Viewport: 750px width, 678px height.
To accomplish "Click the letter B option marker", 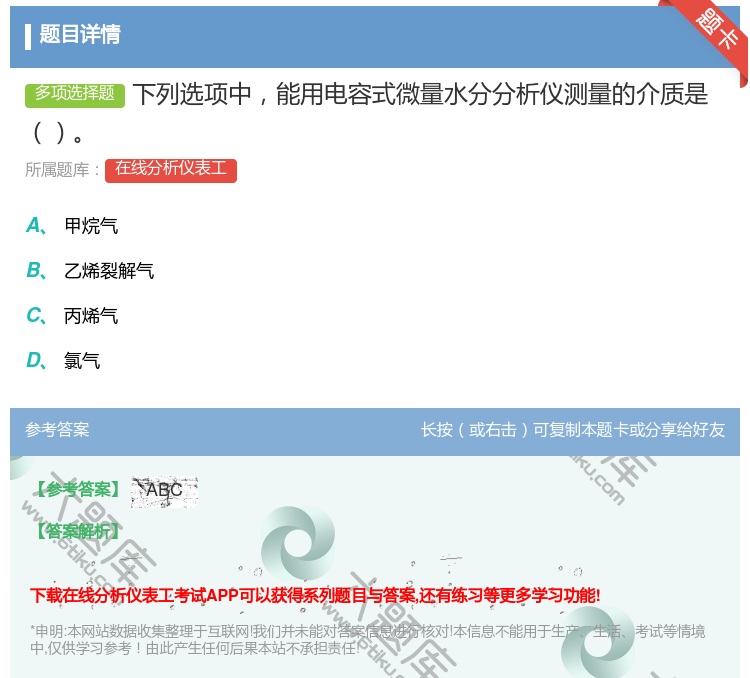I will [x=36, y=270].
